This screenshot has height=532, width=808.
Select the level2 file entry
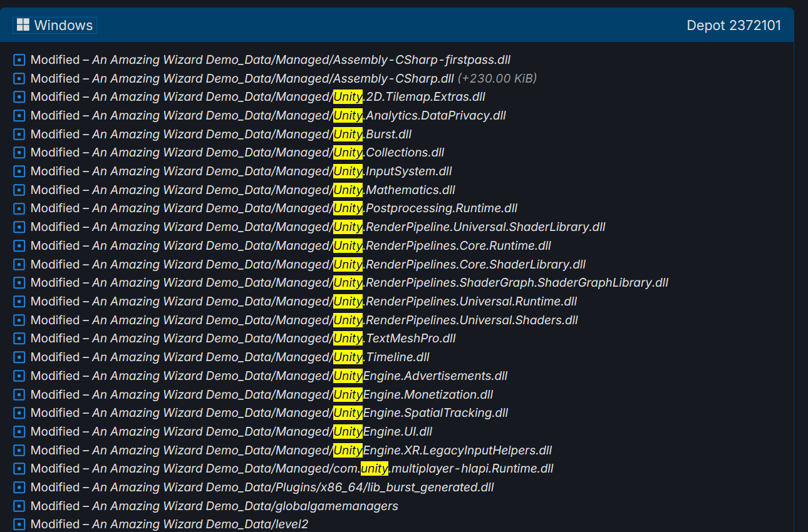200,524
